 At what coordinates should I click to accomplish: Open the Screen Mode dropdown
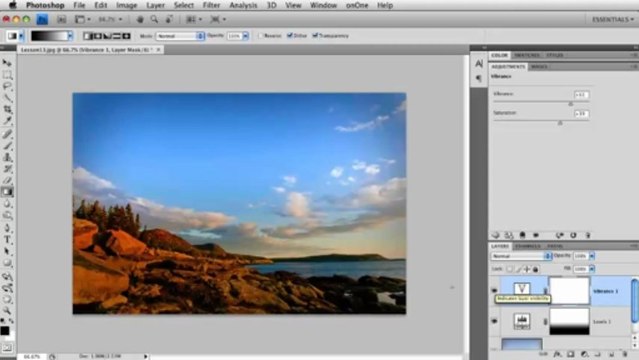[218, 19]
